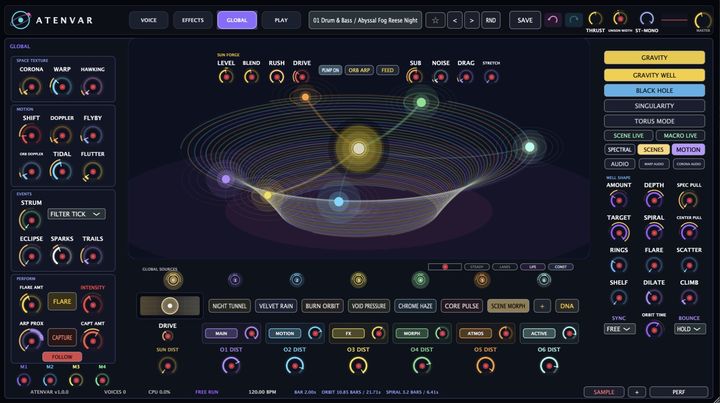Select the blue orb near the well bottom
The image size is (720, 403).
338,201
